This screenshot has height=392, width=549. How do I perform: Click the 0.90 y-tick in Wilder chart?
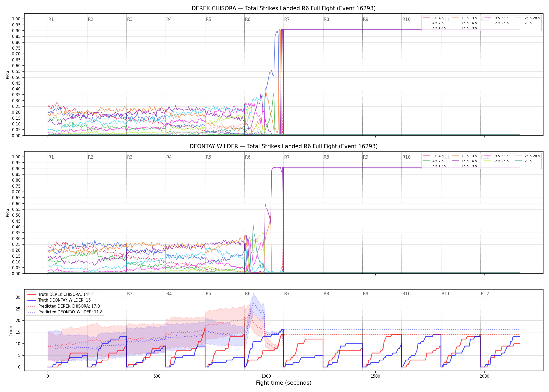[x=16, y=169]
